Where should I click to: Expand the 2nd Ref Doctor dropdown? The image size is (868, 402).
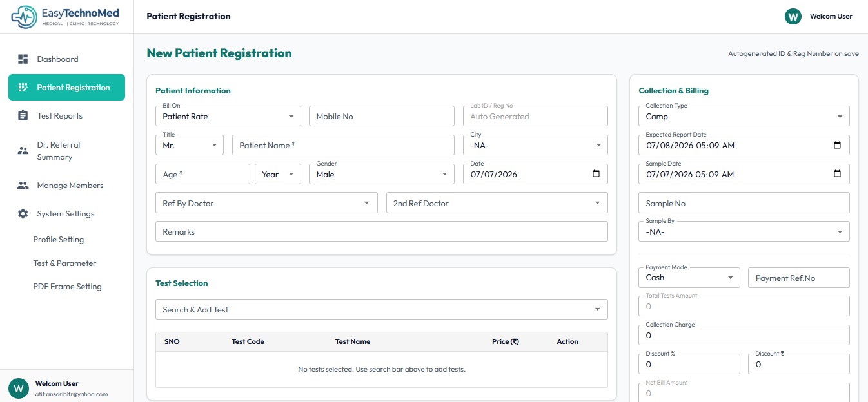(497, 203)
